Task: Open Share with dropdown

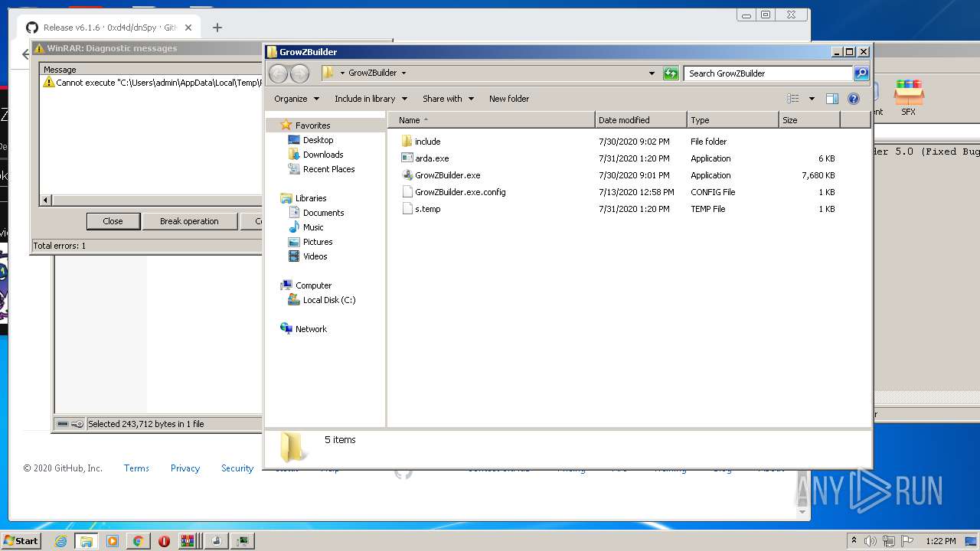Action: click(448, 99)
